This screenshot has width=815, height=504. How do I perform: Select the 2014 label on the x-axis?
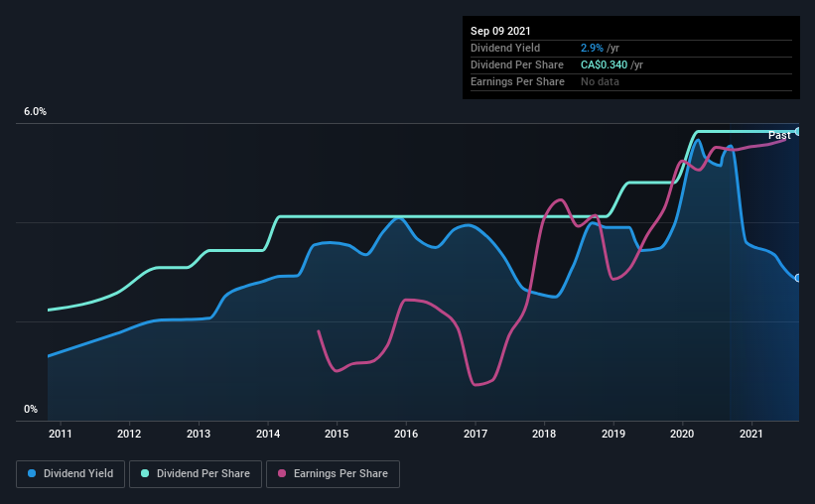click(x=268, y=434)
